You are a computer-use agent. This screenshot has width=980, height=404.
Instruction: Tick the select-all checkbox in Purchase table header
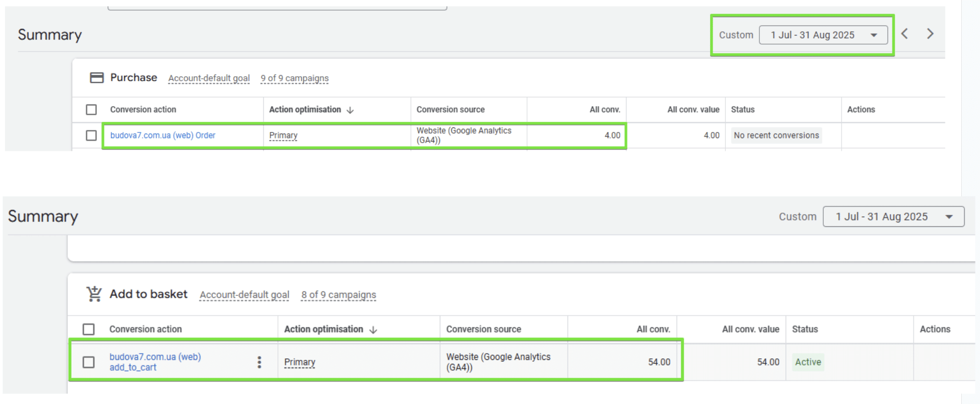(91, 110)
